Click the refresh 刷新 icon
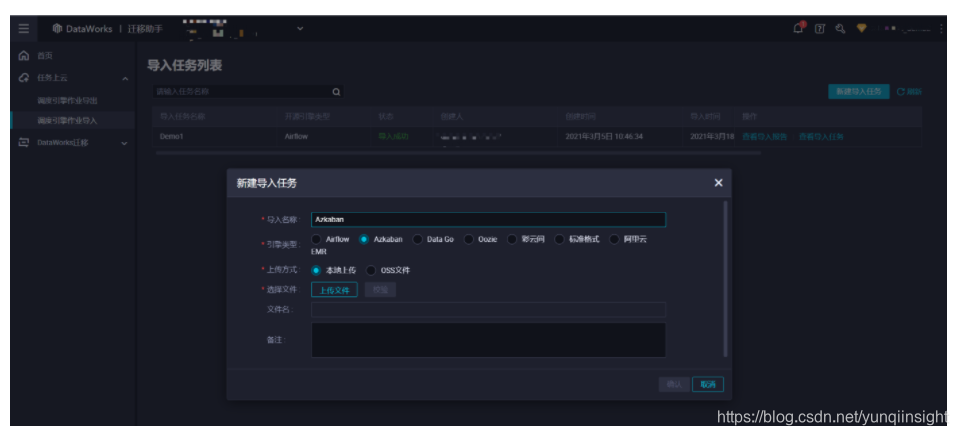This screenshot has width=959, height=436. [x=900, y=92]
